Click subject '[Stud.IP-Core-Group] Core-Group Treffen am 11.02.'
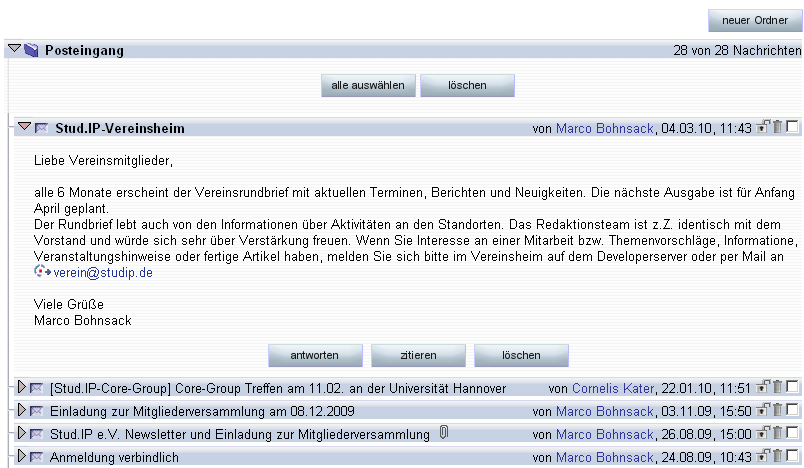Image resolution: width=804 pixels, height=468 pixels. coord(196,389)
